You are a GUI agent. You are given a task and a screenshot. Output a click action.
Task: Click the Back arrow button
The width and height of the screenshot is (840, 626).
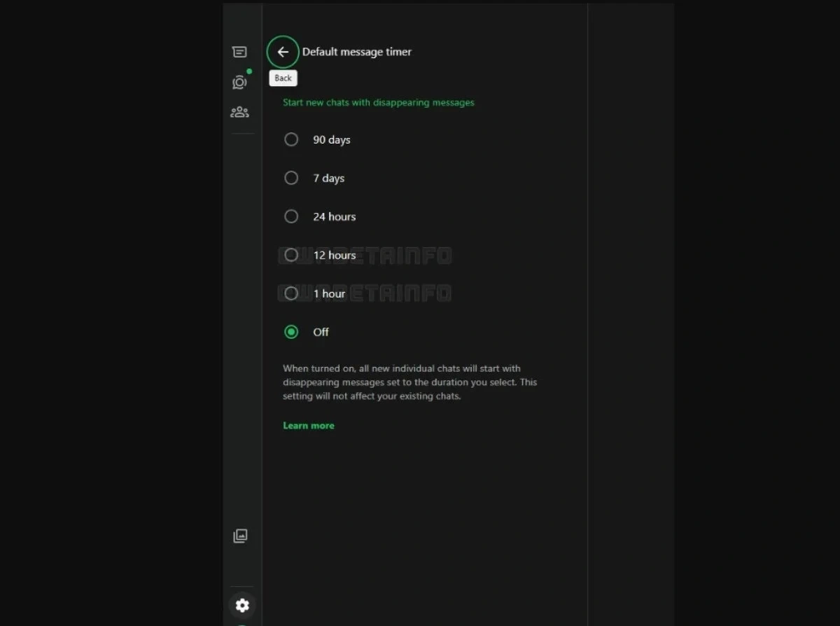click(x=283, y=52)
